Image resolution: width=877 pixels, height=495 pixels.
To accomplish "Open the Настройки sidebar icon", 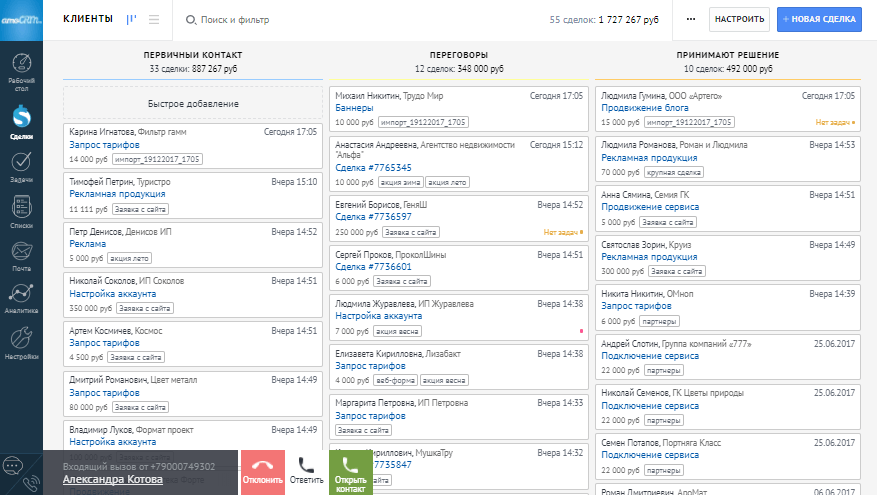I will pyautogui.click(x=21, y=340).
